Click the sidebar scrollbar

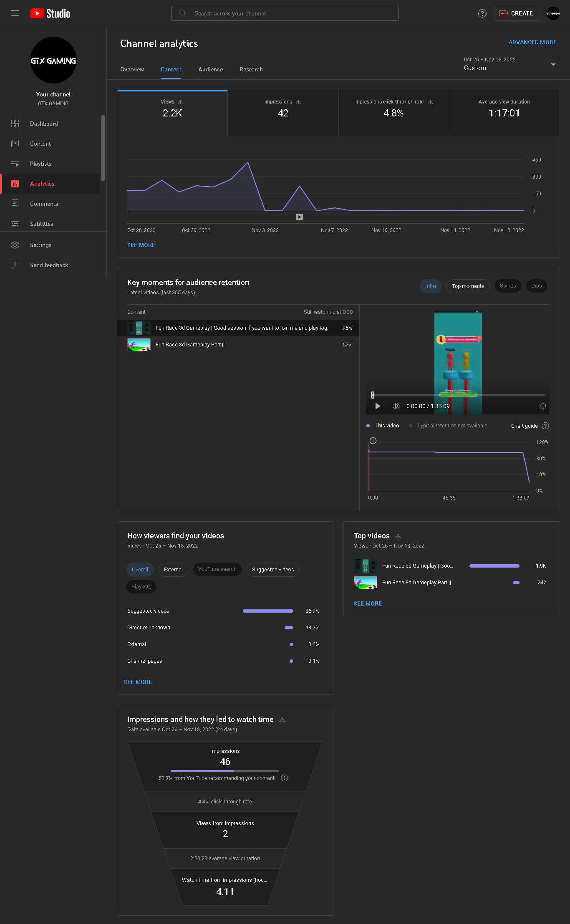coord(103,148)
